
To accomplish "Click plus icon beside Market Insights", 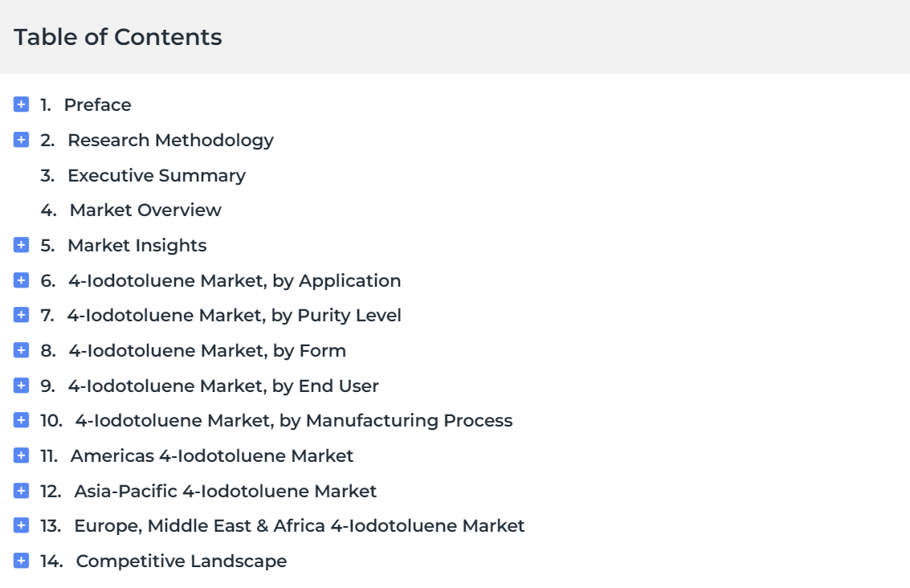I will [21, 245].
